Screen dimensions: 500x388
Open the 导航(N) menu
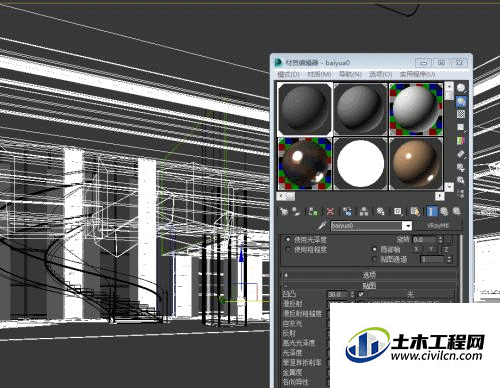(350, 74)
